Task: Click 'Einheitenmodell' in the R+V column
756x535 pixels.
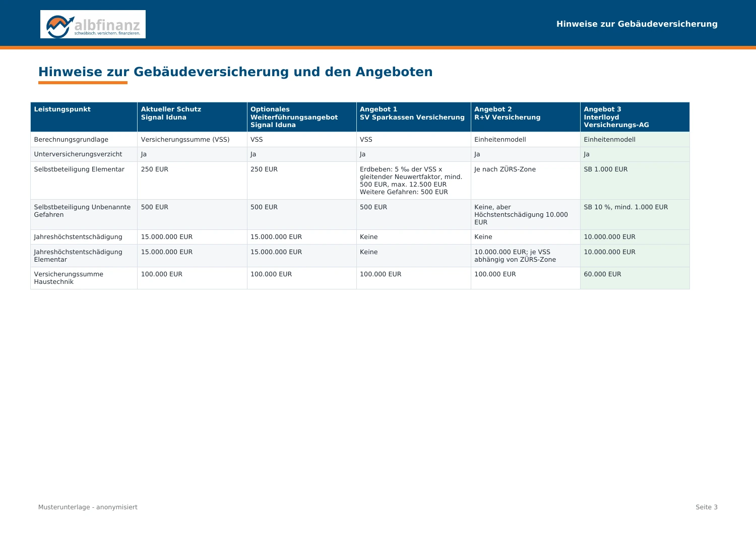Action: click(x=525, y=140)
